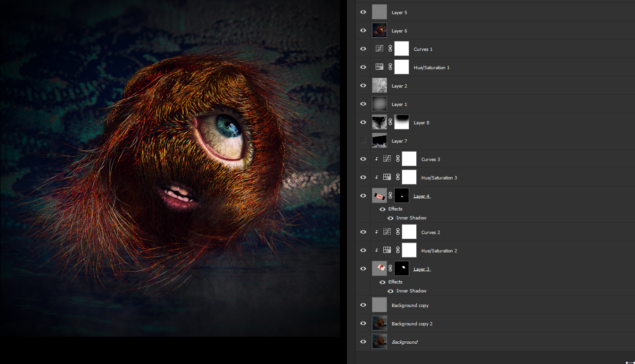
Task: Select the layer named Layer 3
Action: click(421, 269)
